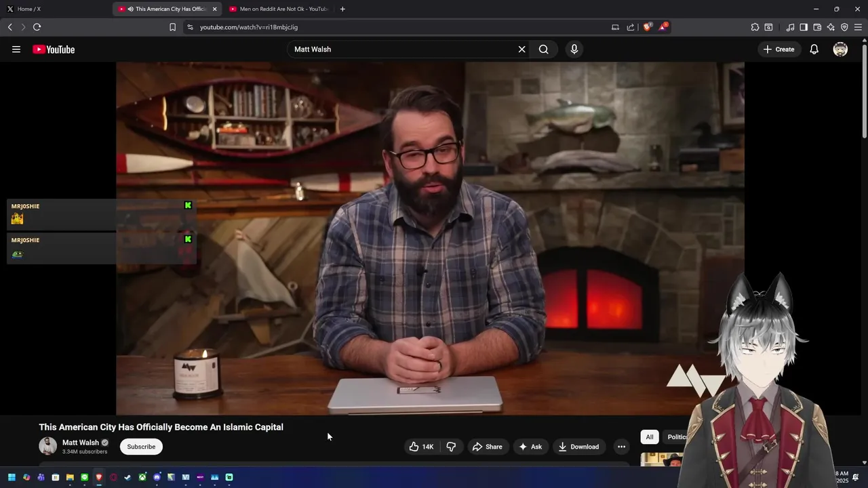Open more actions three-dot menu
Image resolution: width=868 pixels, height=488 pixels.
click(x=621, y=447)
